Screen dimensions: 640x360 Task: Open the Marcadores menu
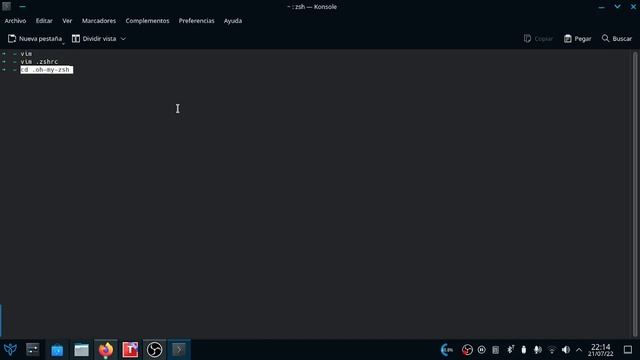[99, 21]
